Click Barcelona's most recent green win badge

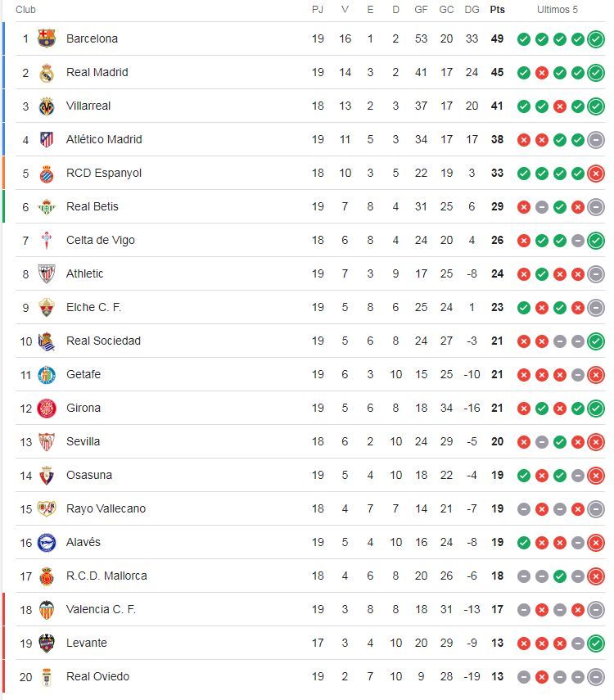[x=596, y=38]
